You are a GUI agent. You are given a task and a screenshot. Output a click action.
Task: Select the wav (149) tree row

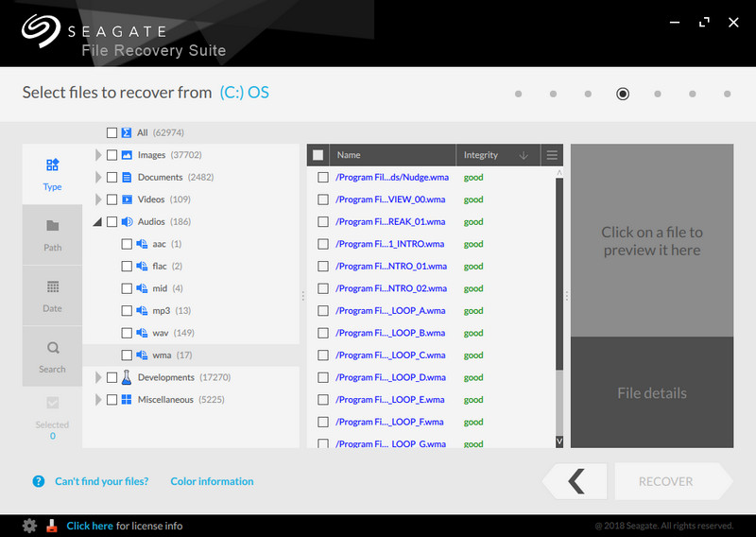coord(191,333)
